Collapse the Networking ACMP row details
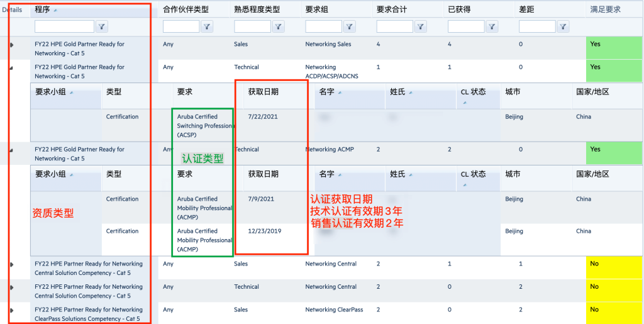Image resolution: width=644 pixels, height=324 pixels. (x=11, y=150)
